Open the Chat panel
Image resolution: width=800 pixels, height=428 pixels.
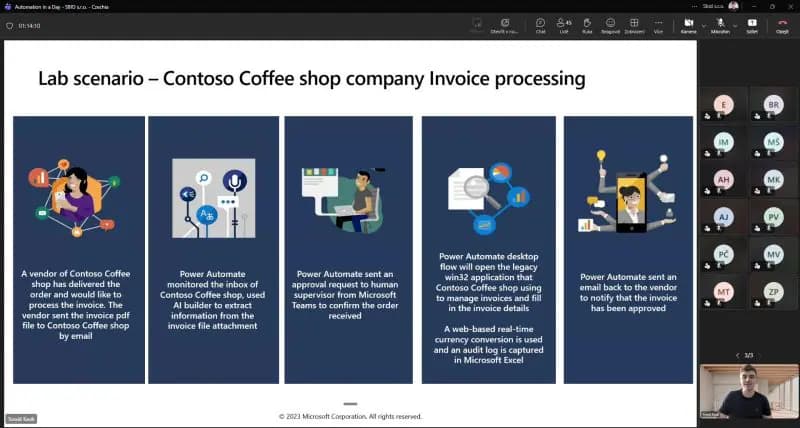[x=540, y=26]
